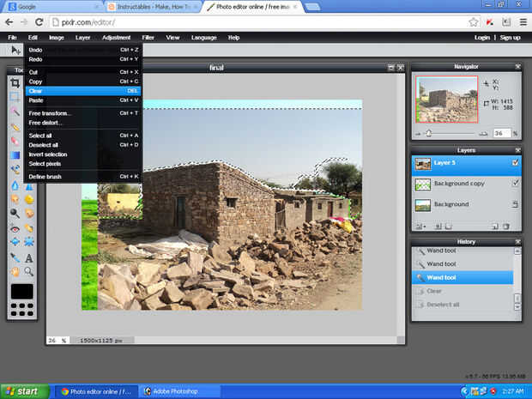532x399 pixels.
Task: Click Navigator zoom-in mountain icon
Action: pyautogui.click(x=483, y=134)
